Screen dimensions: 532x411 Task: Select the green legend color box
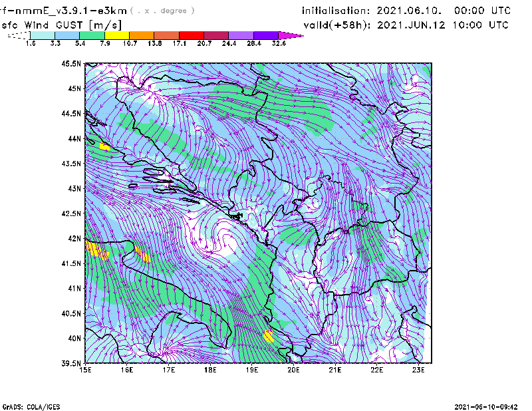92,35
